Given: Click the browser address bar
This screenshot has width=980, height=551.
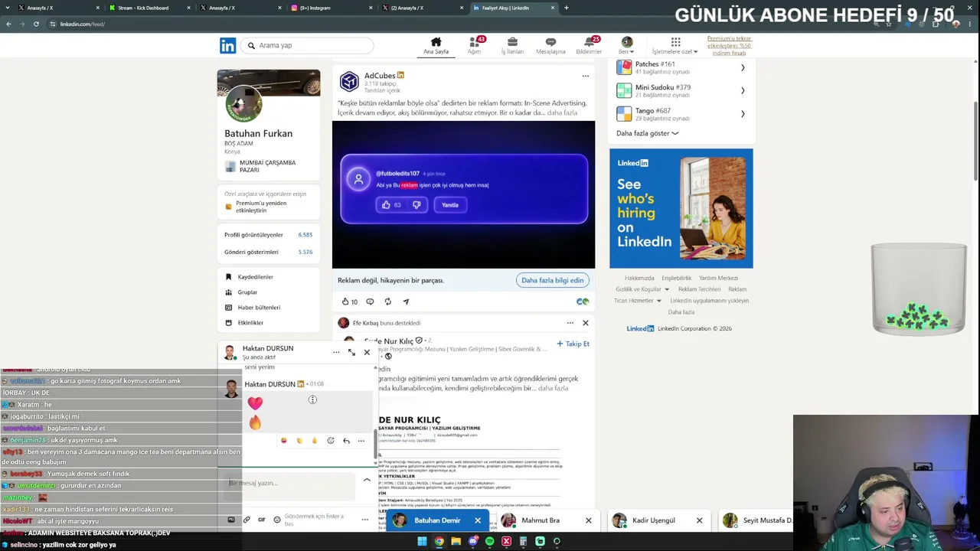Looking at the screenshot, I should point(459,24).
